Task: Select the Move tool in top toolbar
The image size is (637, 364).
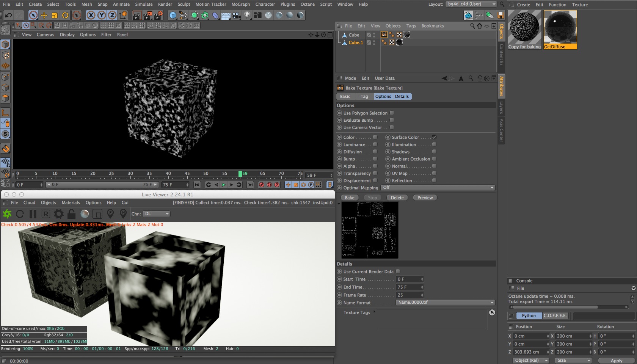Action: pyautogui.click(x=44, y=15)
